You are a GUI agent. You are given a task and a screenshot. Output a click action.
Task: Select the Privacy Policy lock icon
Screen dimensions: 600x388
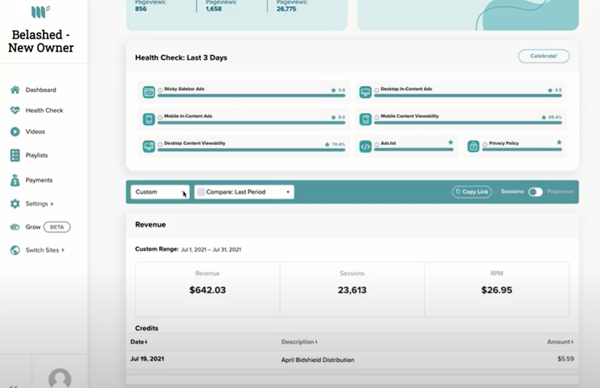click(473, 147)
